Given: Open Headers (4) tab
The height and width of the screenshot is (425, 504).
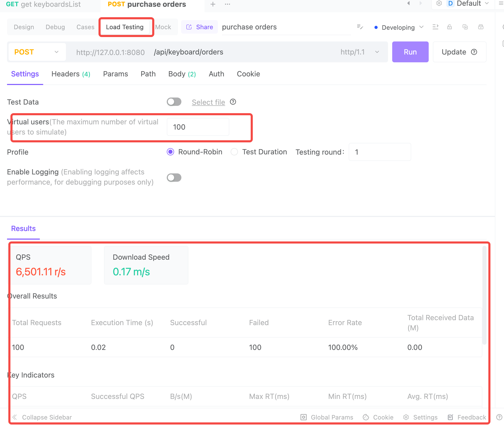Looking at the screenshot, I should [x=71, y=74].
